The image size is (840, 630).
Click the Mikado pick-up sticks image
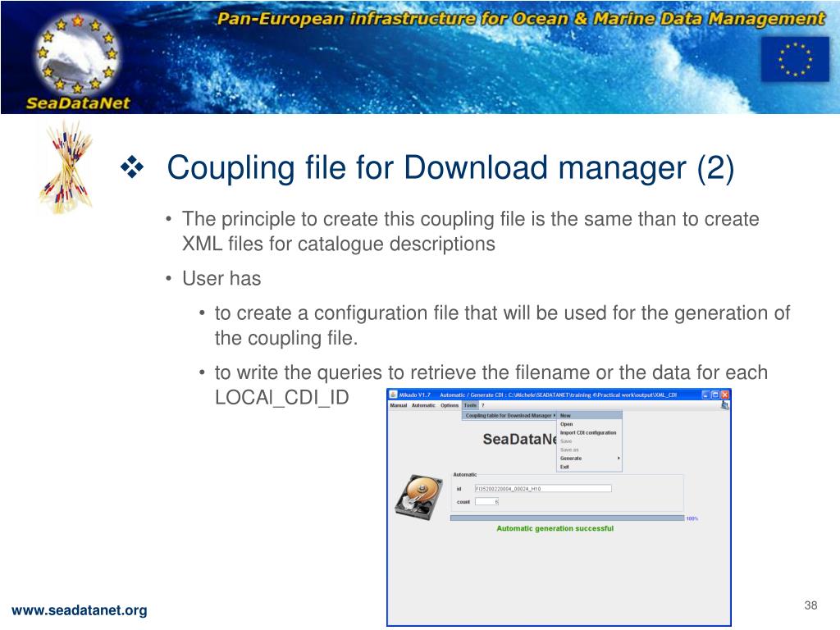tap(66, 167)
